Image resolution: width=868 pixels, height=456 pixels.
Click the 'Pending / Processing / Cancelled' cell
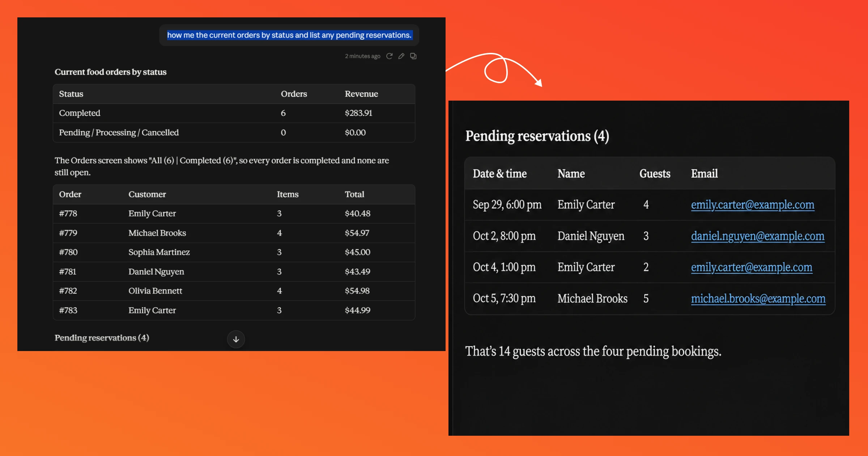[119, 132]
